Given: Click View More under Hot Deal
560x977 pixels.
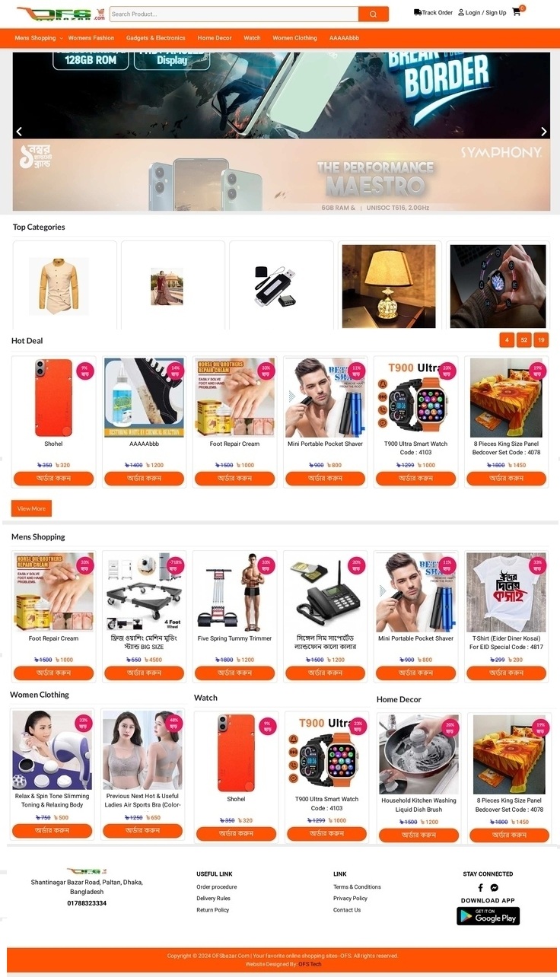Looking at the screenshot, I should [x=31, y=508].
